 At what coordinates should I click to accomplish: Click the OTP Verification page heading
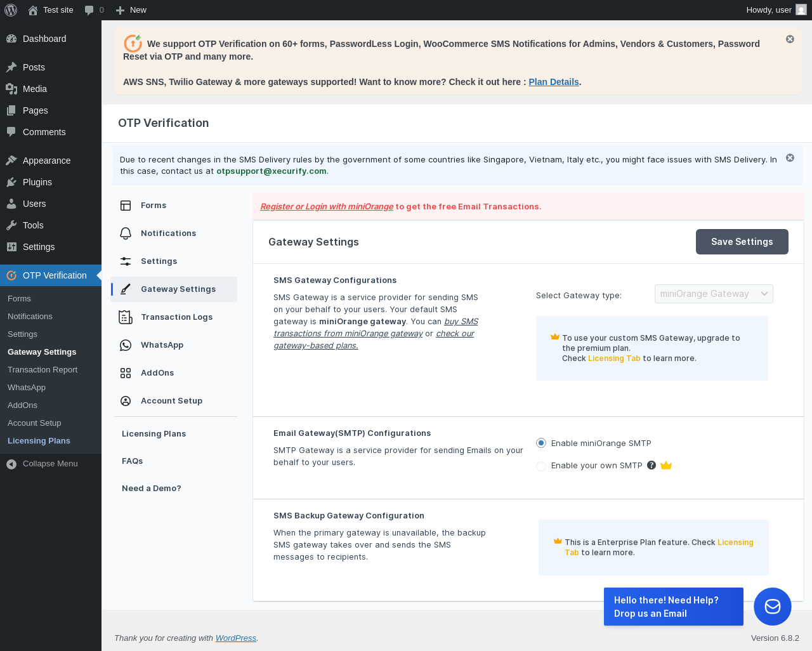pyautogui.click(x=164, y=123)
